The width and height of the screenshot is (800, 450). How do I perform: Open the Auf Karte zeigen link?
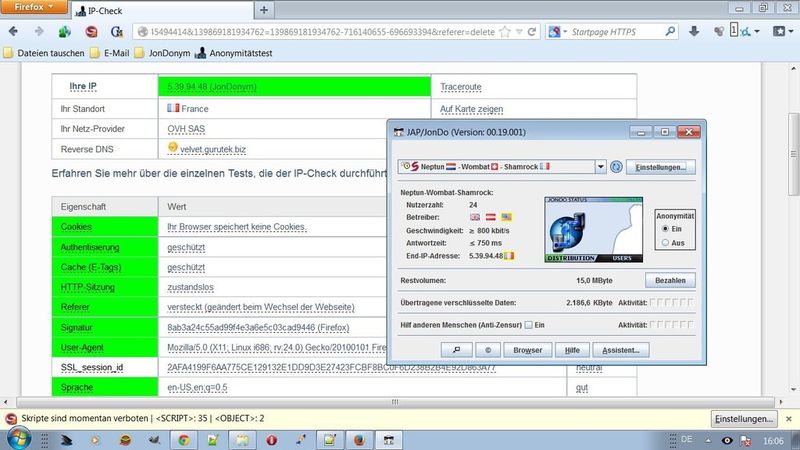pos(471,109)
